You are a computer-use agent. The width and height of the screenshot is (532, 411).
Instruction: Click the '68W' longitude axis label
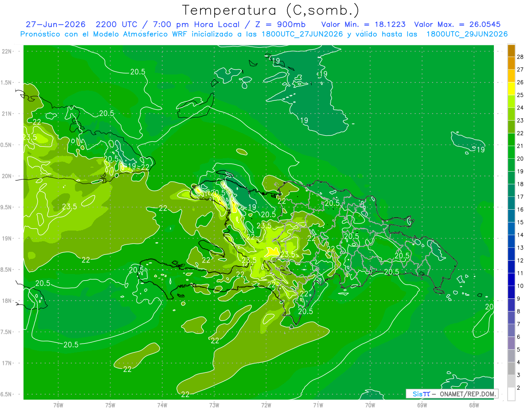[x=474, y=405]
